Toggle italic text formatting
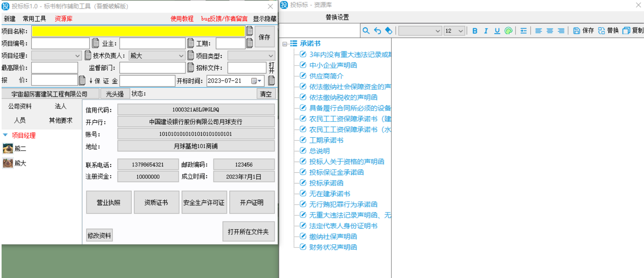This screenshot has width=644, height=278. coord(486,31)
